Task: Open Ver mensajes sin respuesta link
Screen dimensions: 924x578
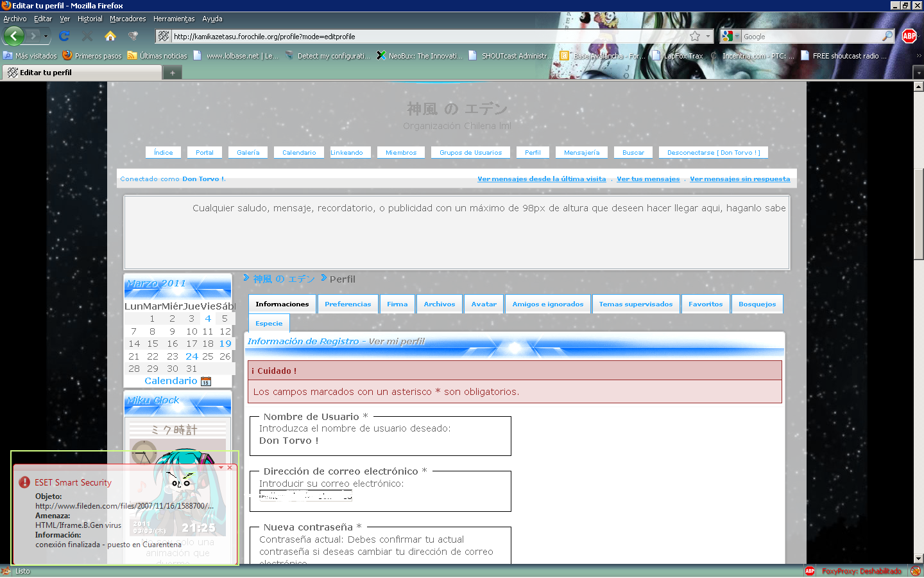Action: pos(740,179)
